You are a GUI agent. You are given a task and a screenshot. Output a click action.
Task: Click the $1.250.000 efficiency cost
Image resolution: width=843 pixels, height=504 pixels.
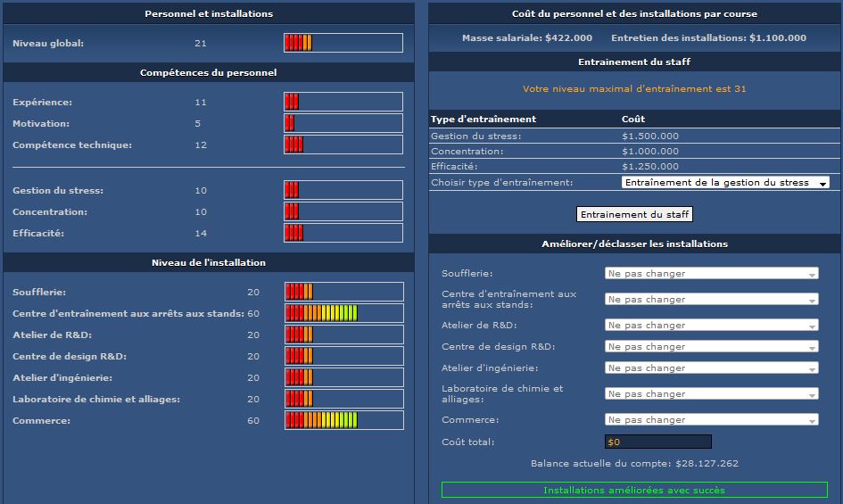650,166
